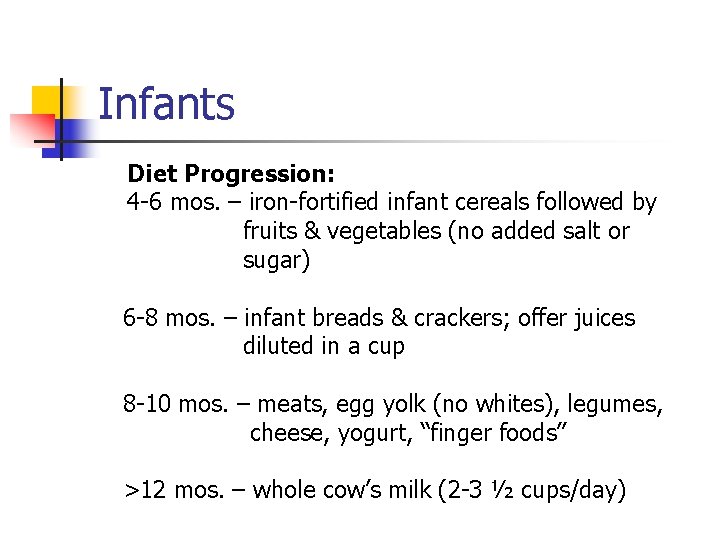The width and height of the screenshot is (720, 540).
Task: Click 'whole cow's milk' text
Action: pos(342,490)
